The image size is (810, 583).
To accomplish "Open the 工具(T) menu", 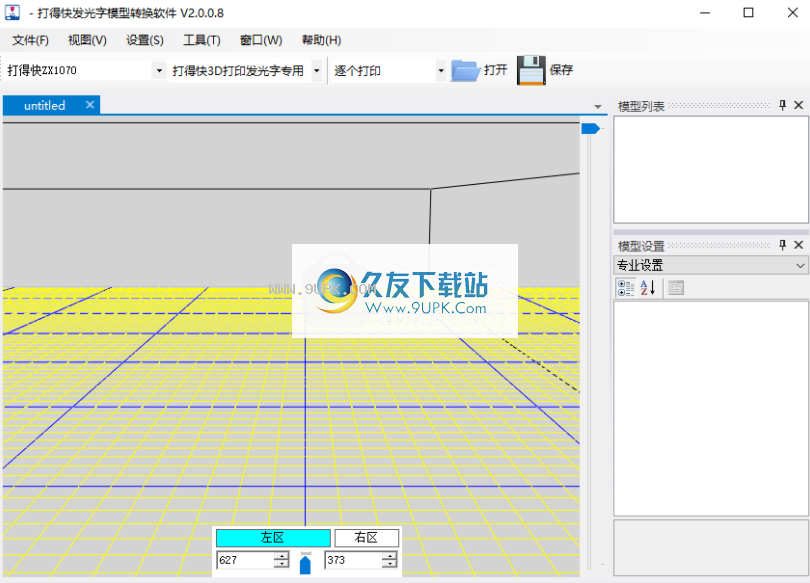I will [202, 40].
